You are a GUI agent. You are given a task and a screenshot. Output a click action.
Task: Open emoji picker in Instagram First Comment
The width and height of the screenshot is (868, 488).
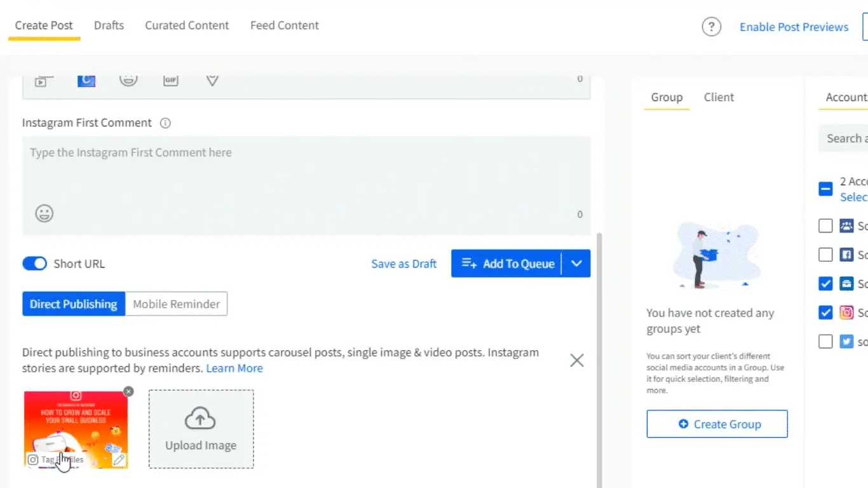(x=44, y=213)
